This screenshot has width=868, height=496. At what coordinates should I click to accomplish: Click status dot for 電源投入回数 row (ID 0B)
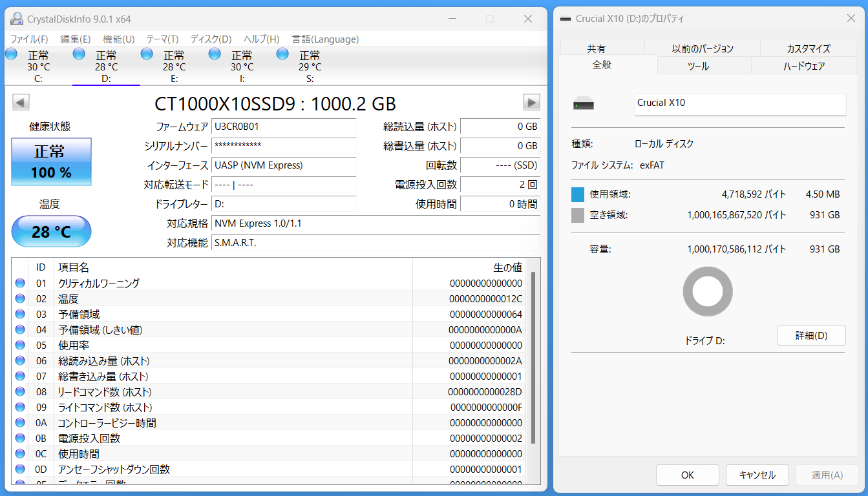click(x=20, y=438)
